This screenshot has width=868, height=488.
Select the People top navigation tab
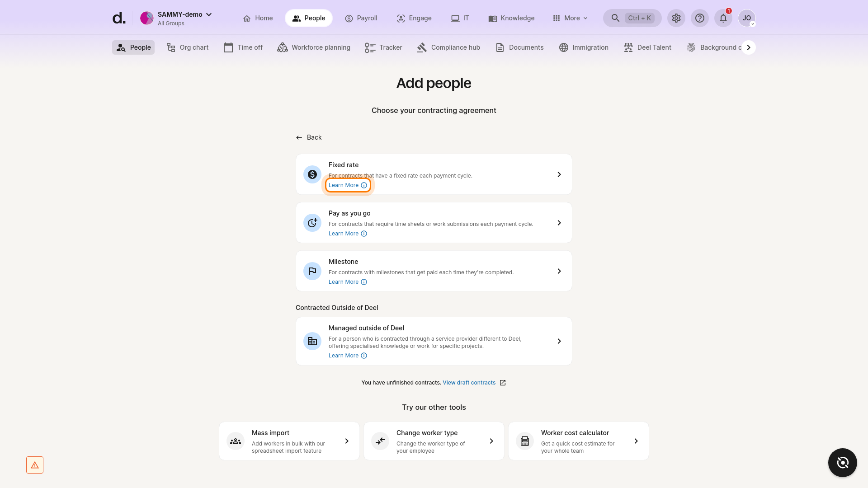coord(309,18)
